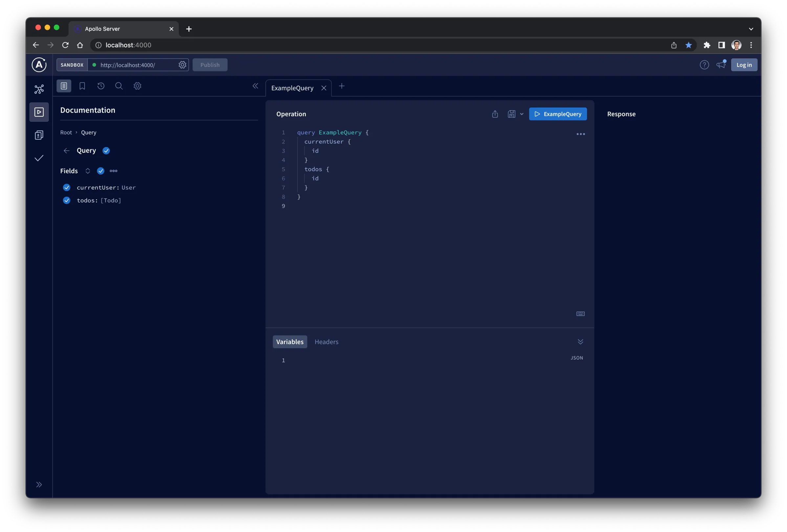Click the share operation icon
The image size is (787, 532).
pyautogui.click(x=495, y=114)
